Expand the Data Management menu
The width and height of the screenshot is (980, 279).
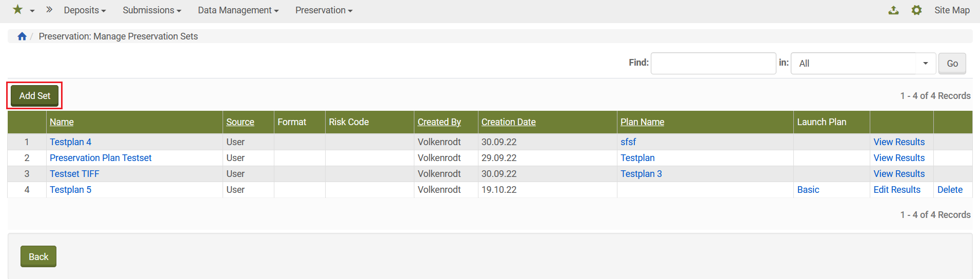pos(238,10)
